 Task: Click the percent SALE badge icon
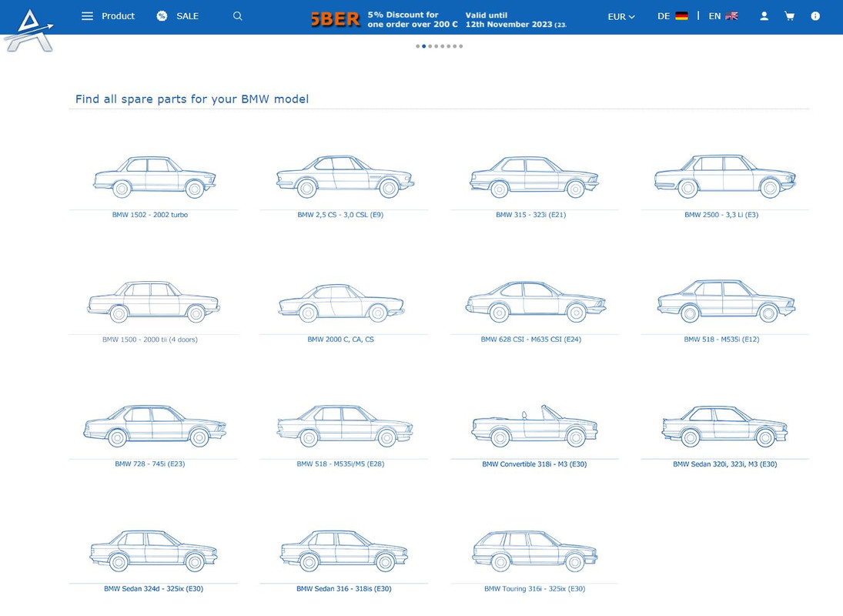(x=162, y=16)
